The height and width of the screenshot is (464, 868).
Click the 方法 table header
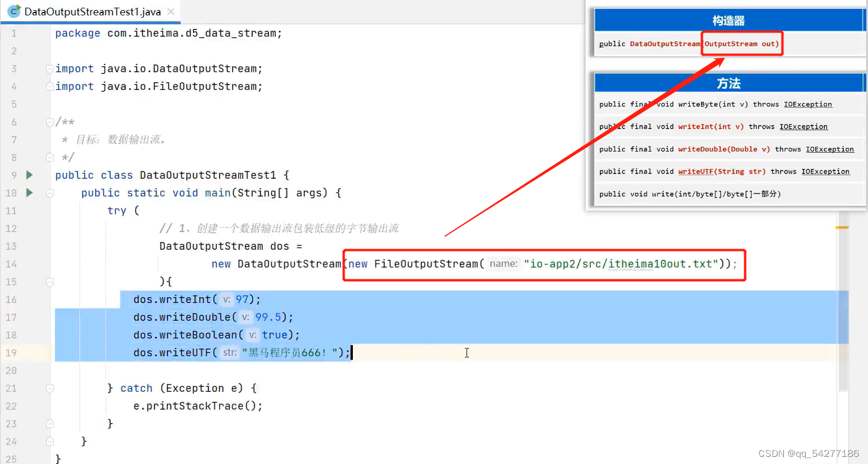click(x=729, y=83)
